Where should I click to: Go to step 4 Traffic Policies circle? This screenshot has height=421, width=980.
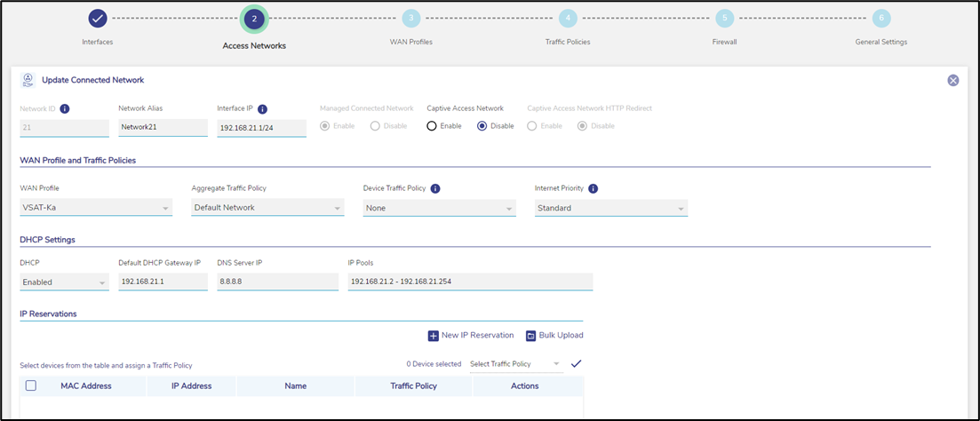tap(568, 18)
